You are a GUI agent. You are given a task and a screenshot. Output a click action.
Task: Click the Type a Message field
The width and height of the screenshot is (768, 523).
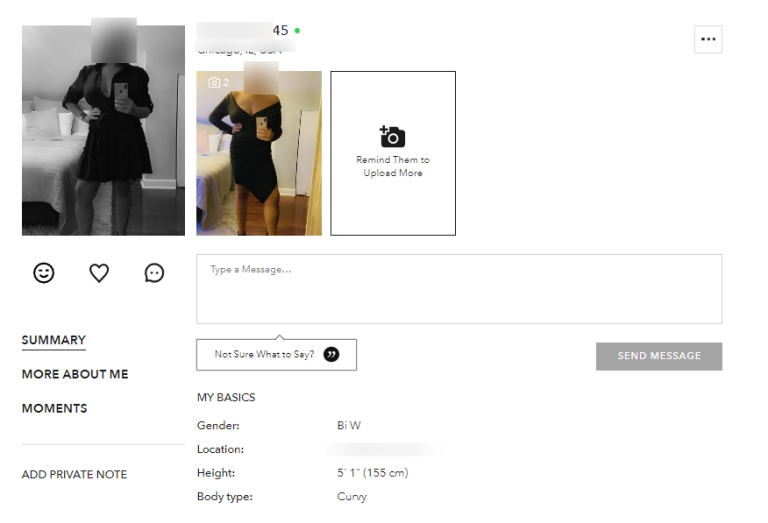coord(459,289)
